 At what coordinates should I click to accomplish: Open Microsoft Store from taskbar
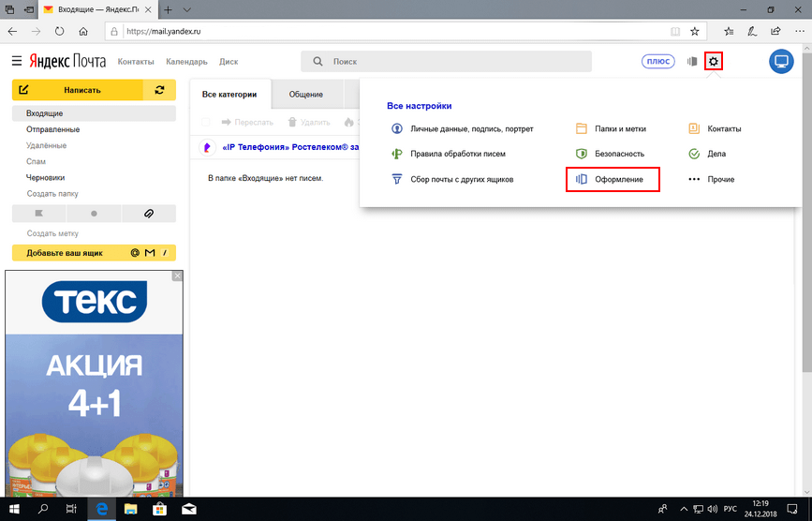[x=159, y=509]
